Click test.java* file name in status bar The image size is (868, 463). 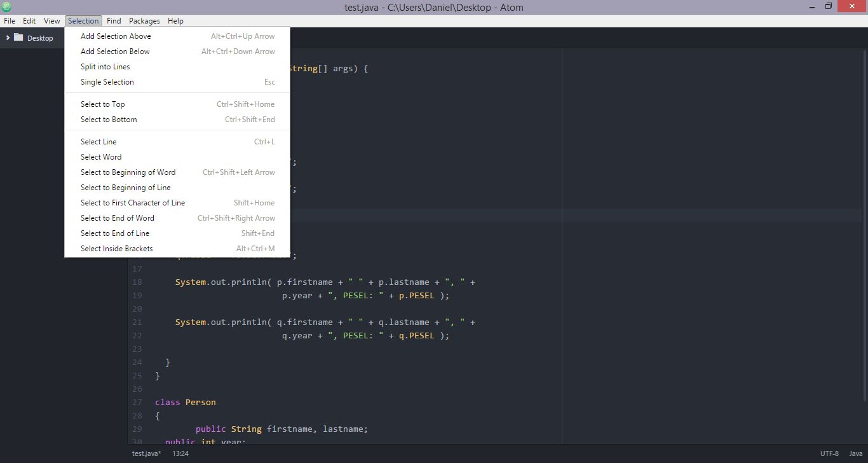click(147, 453)
